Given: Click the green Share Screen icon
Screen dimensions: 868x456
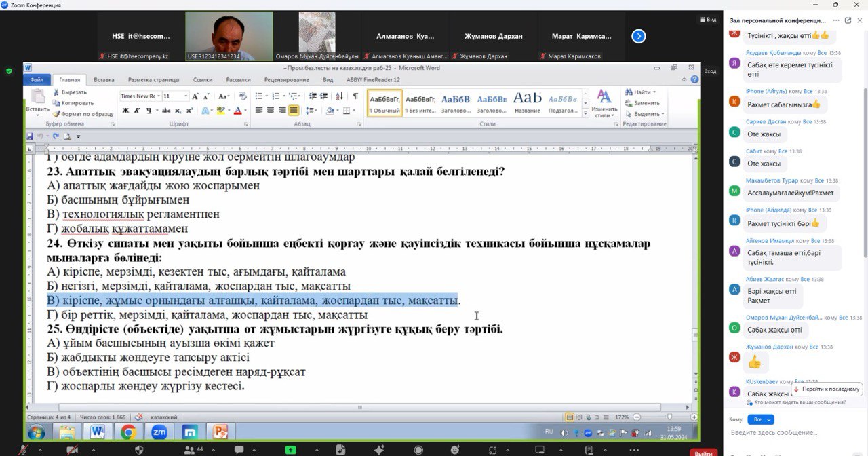Looking at the screenshot, I should [x=291, y=449].
